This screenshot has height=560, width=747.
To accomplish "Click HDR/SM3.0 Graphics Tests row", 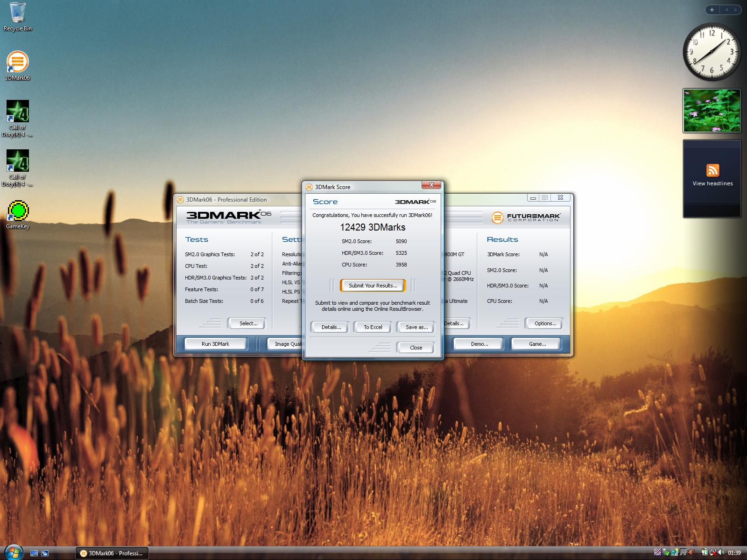I will 224,278.
